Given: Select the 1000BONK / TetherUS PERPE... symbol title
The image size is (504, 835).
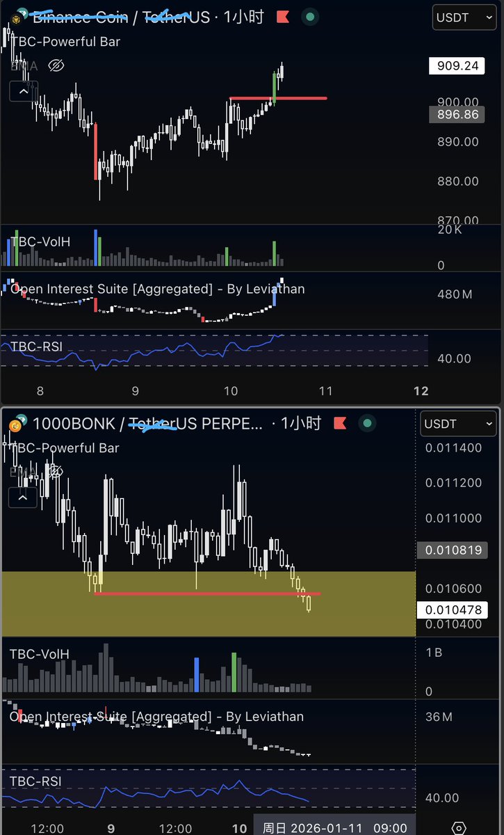Looking at the screenshot, I should coord(149,423).
